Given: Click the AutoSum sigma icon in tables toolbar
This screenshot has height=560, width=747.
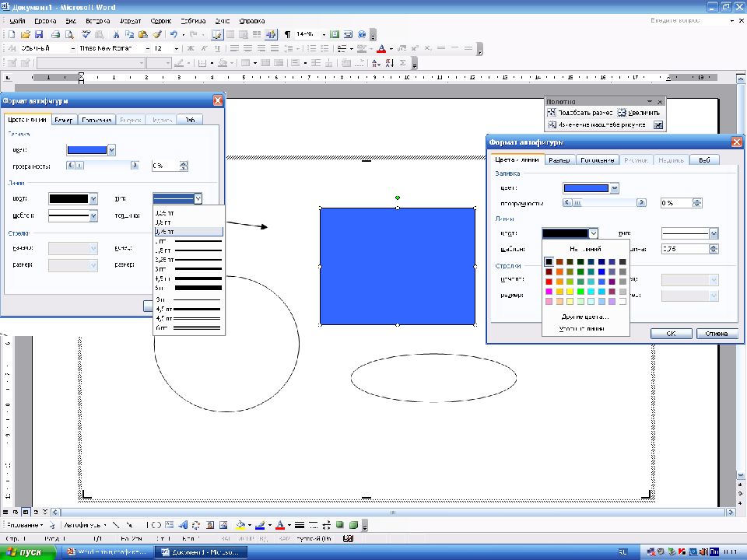Looking at the screenshot, I should click(x=402, y=63).
